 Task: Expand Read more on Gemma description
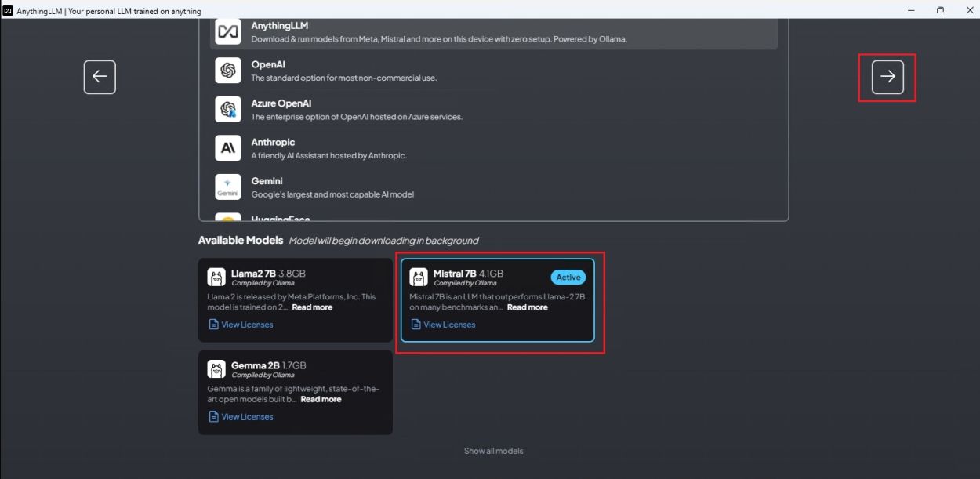click(321, 398)
